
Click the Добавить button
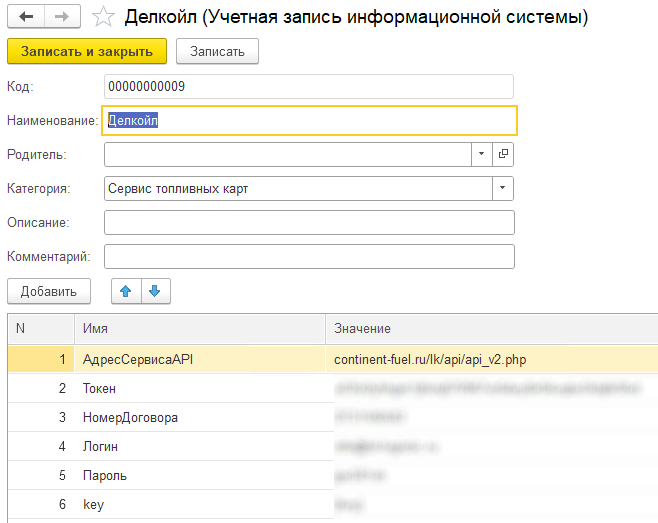[x=49, y=291]
